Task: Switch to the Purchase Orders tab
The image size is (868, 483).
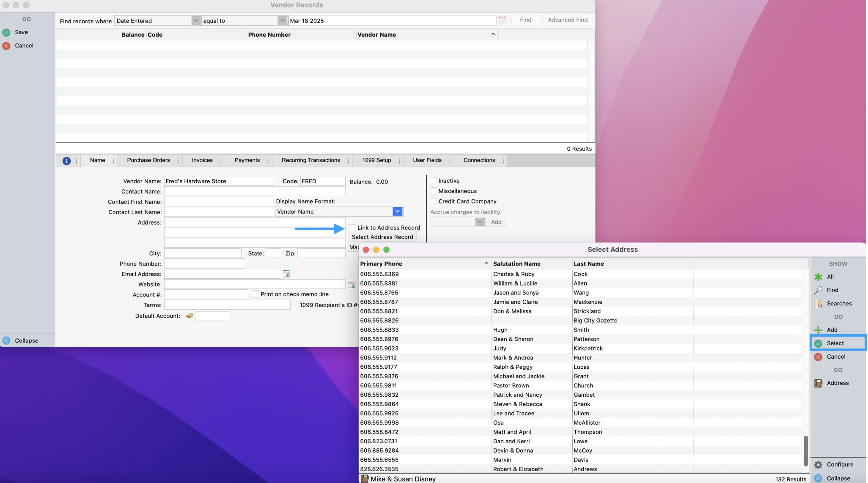Action: pyautogui.click(x=148, y=160)
